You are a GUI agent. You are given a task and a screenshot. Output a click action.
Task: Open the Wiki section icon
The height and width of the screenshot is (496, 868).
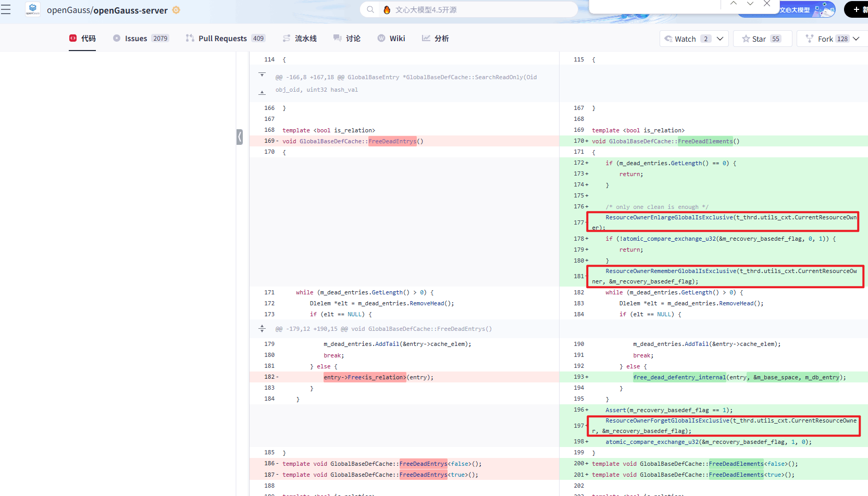tap(381, 38)
